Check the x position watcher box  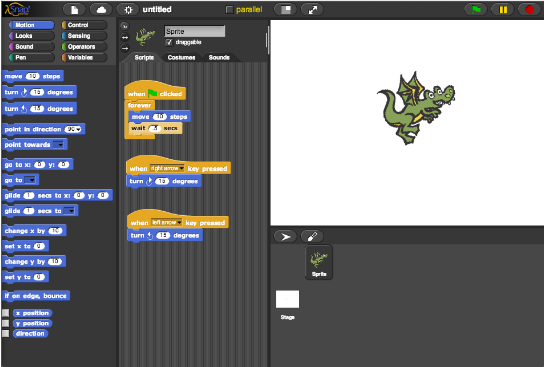pyautogui.click(x=6, y=313)
